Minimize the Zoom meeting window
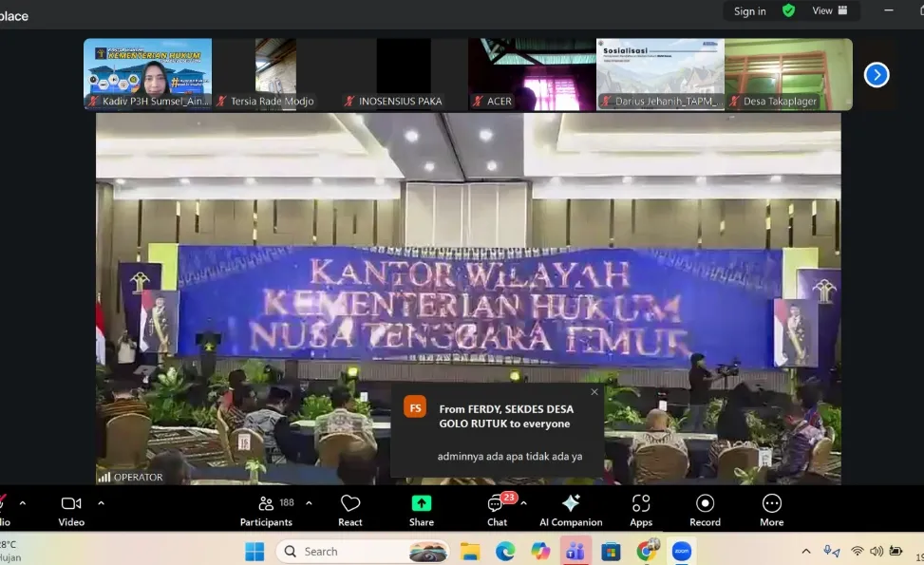 tap(889, 10)
